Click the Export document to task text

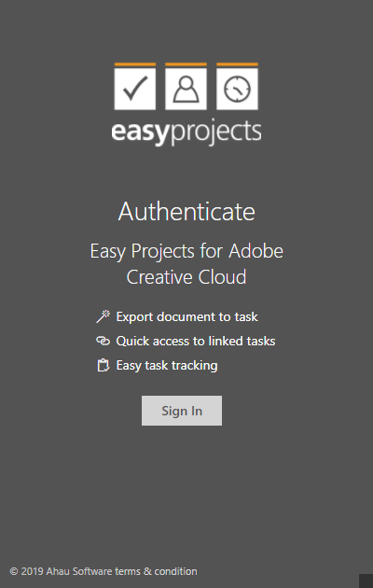pyautogui.click(x=186, y=317)
